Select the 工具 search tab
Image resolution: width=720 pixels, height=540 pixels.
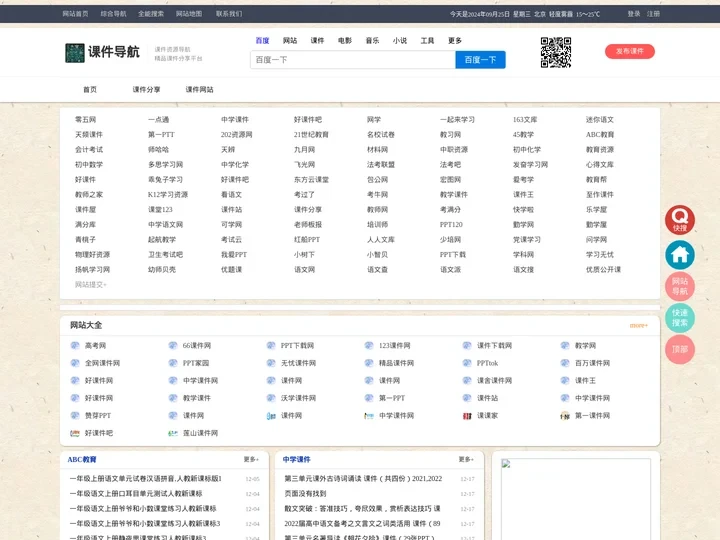click(x=428, y=40)
